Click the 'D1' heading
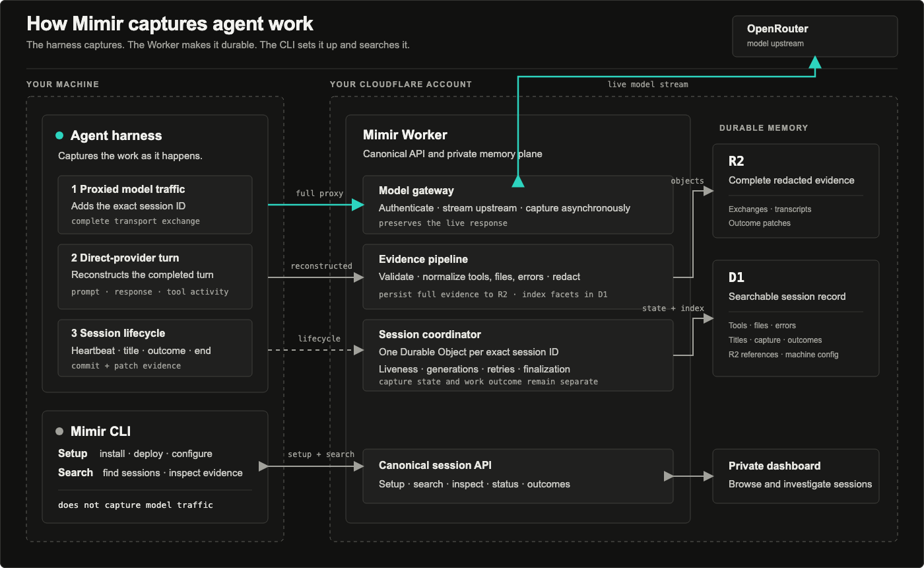Screen dimensions: 924x568 [737, 277]
